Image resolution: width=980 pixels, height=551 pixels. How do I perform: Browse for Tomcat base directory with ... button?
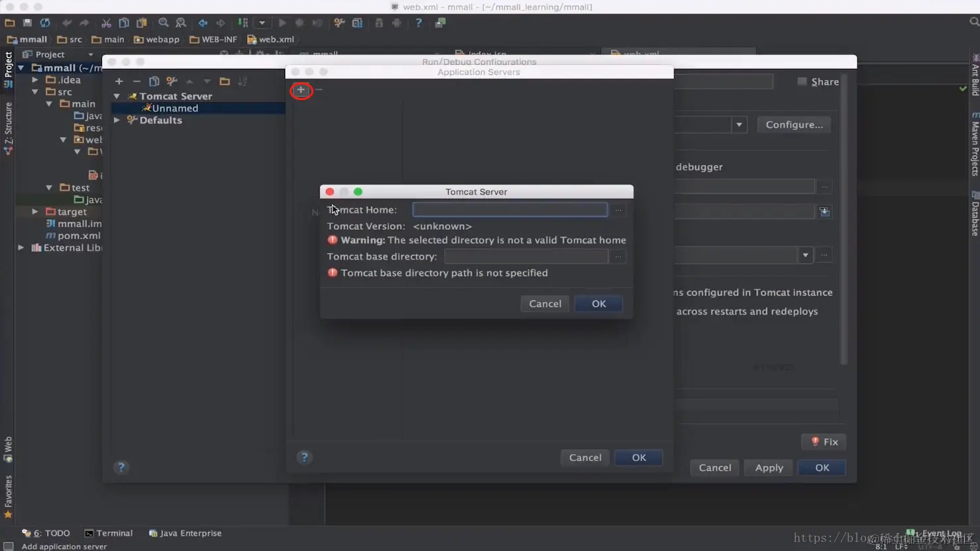pyautogui.click(x=618, y=256)
